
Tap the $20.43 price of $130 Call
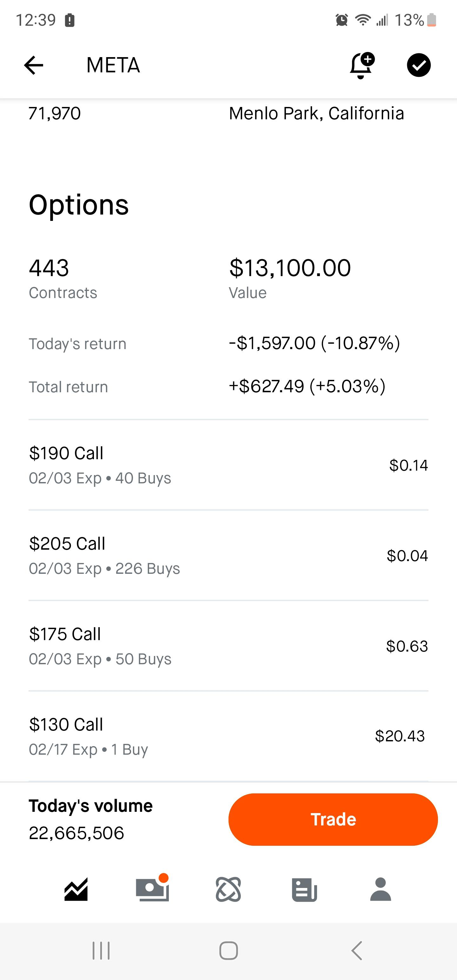[x=400, y=736]
